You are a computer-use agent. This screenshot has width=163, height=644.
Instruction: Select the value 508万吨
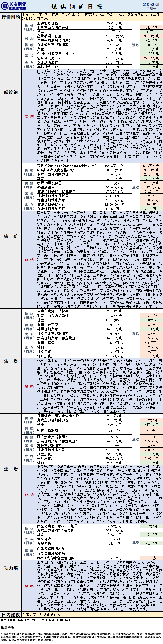pos(114,539)
